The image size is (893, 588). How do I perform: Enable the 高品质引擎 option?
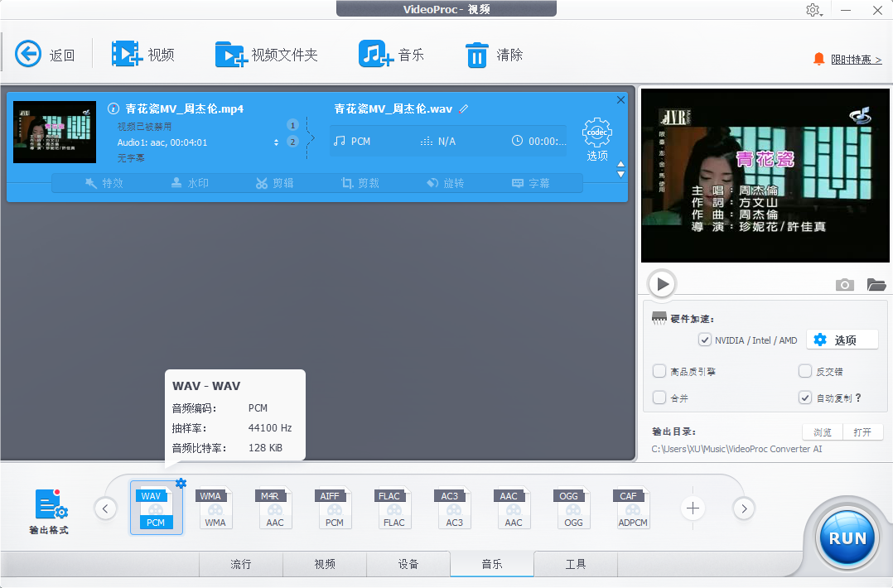coord(659,371)
